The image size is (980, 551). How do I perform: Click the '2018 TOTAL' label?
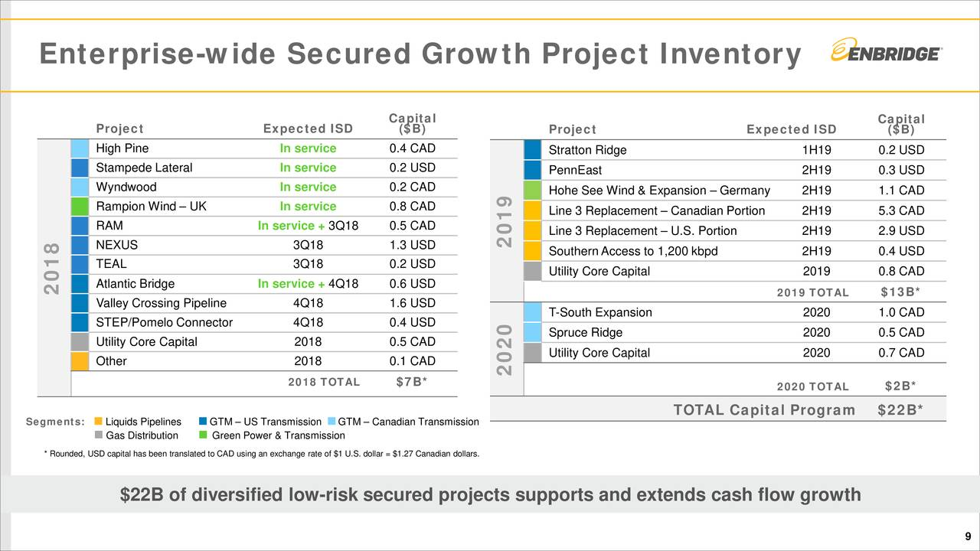pyautogui.click(x=324, y=383)
